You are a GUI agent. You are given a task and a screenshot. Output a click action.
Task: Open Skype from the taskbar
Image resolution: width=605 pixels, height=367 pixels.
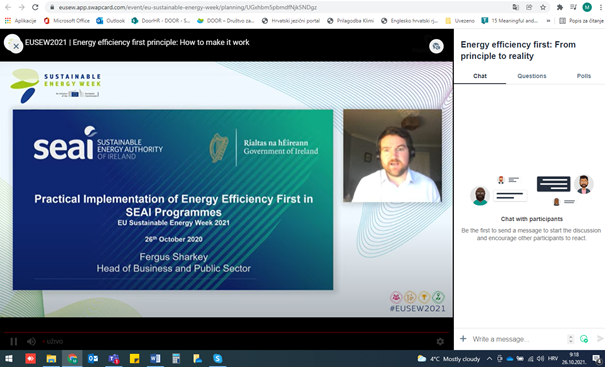[218, 359]
